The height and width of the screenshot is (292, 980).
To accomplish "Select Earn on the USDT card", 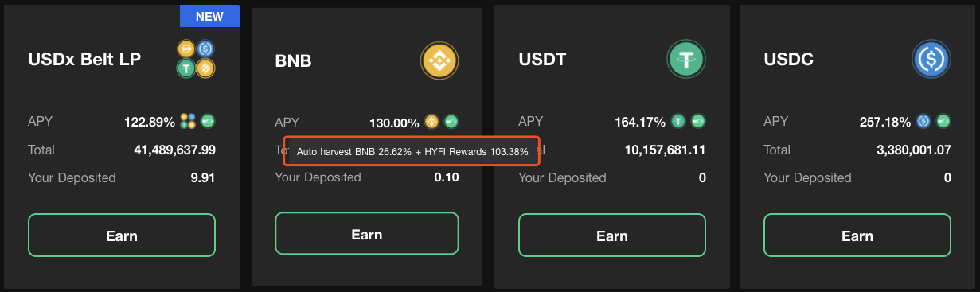I will point(612,236).
